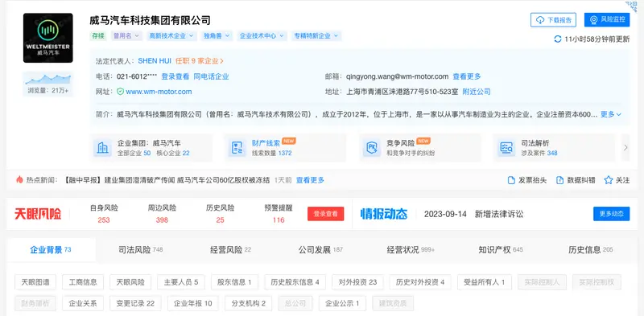The image size is (644, 316).
Task: Click the 对外投资 23 section button
Action: (x=357, y=282)
